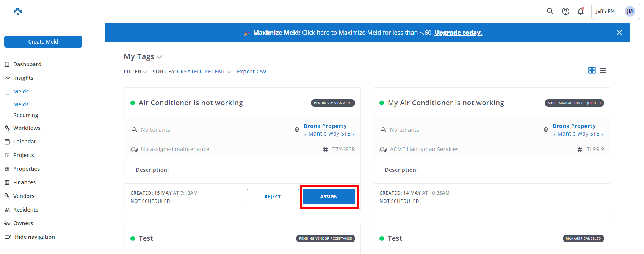Open the FILTER dropdown
Image resolution: width=644 pixels, height=254 pixels.
point(135,72)
